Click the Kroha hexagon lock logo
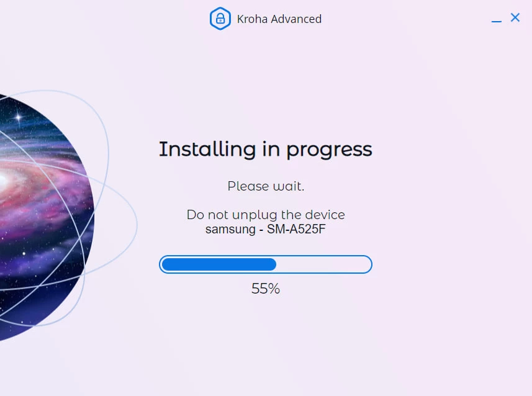532x396 pixels. tap(220, 19)
